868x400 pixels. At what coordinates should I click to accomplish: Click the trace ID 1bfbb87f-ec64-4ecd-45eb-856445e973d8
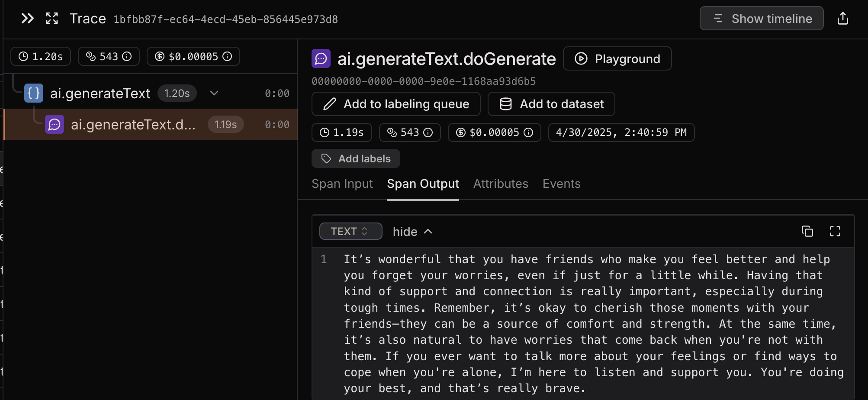tap(225, 19)
